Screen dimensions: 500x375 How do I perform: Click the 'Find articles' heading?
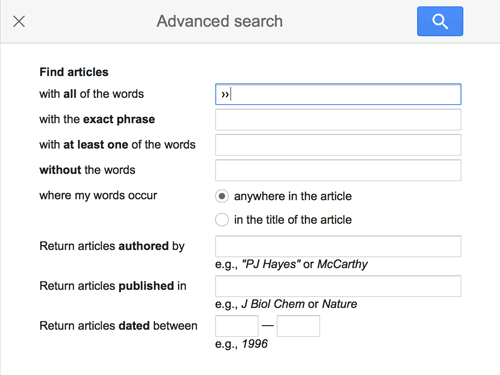(74, 72)
